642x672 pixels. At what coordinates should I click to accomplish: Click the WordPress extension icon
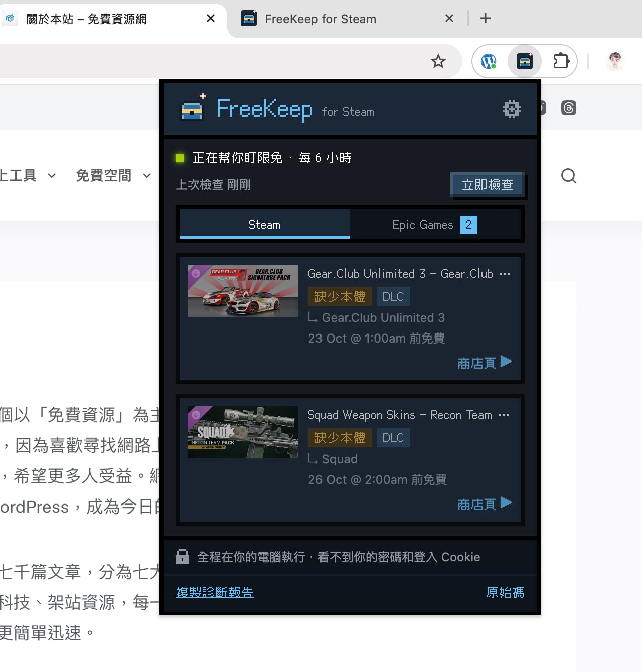point(489,61)
